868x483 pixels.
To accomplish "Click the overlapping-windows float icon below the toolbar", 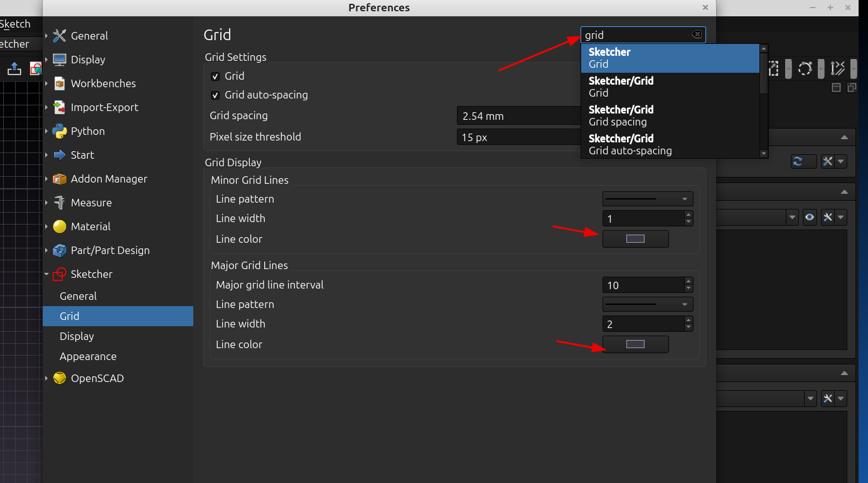I will [852, 88].
